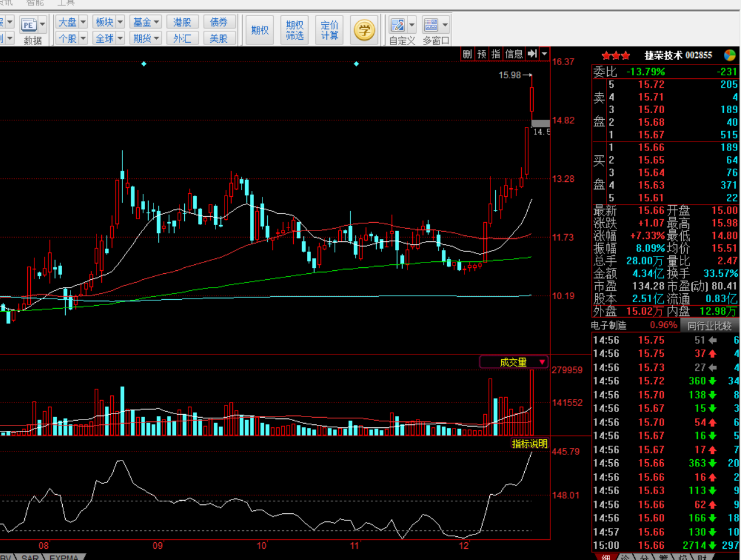Screen dimensions: 741x560
Task: Click the 14:57 trade row at 15.66
Action: click(666, 532)
